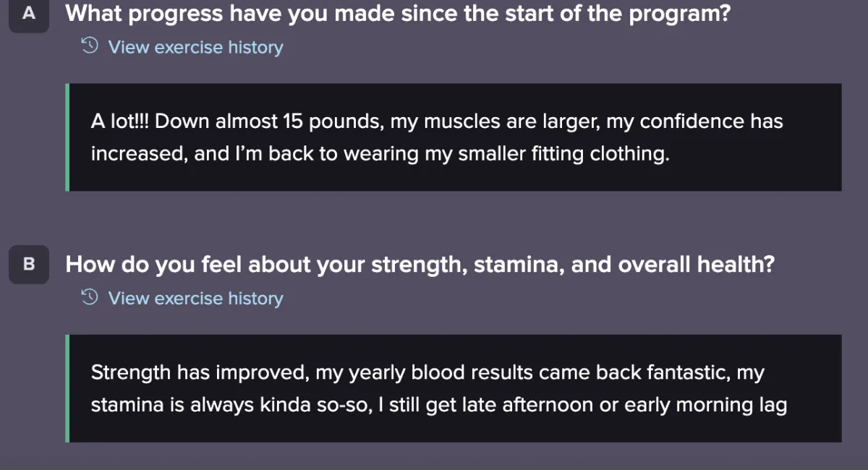Click the line starting 'increased, and I'm back'
This screenshot has width=868, height=470.
click(x=380, y=154)
